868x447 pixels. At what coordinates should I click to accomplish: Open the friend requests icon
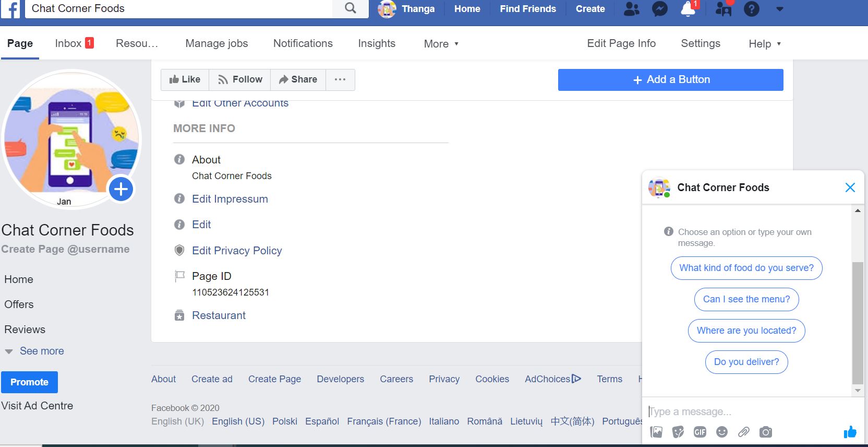tap(631, 9)
